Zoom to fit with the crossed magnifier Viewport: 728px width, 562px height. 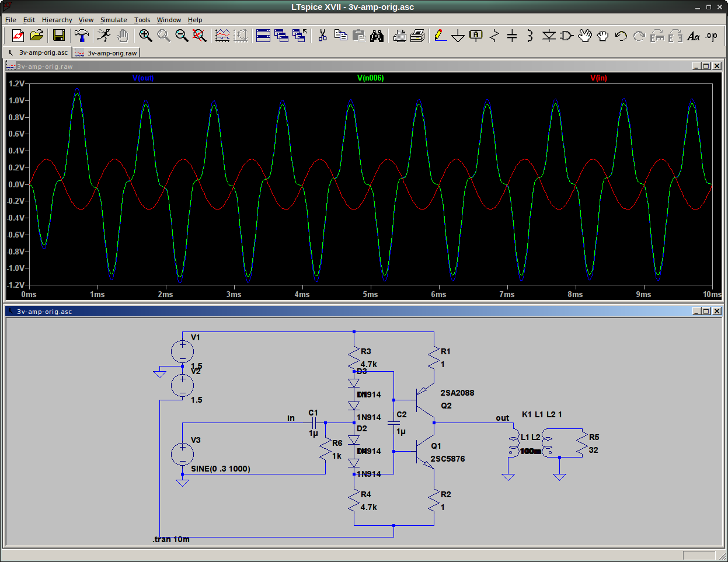click(200, 36)
